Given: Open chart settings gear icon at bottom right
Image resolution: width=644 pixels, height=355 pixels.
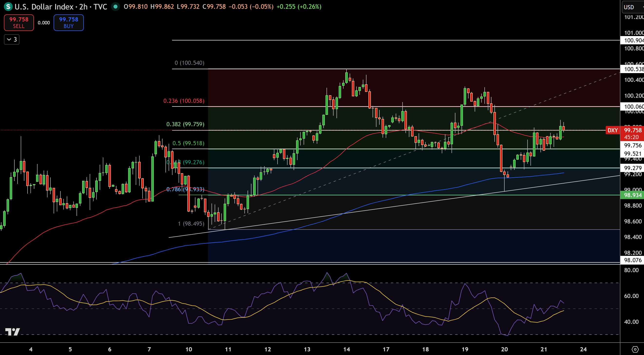Looking at the screenshot, I should (x=635, y=349).
